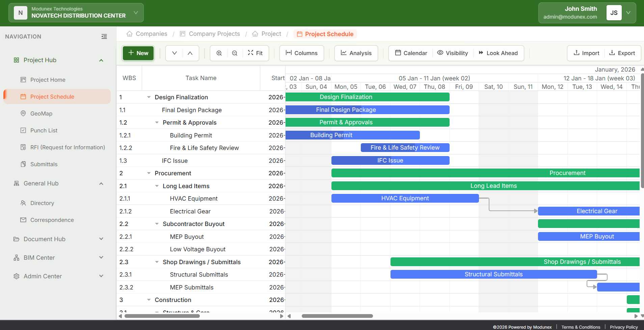644x330 pixels.
Task: Collapse the Procurement task group
Action: (149, 173)
